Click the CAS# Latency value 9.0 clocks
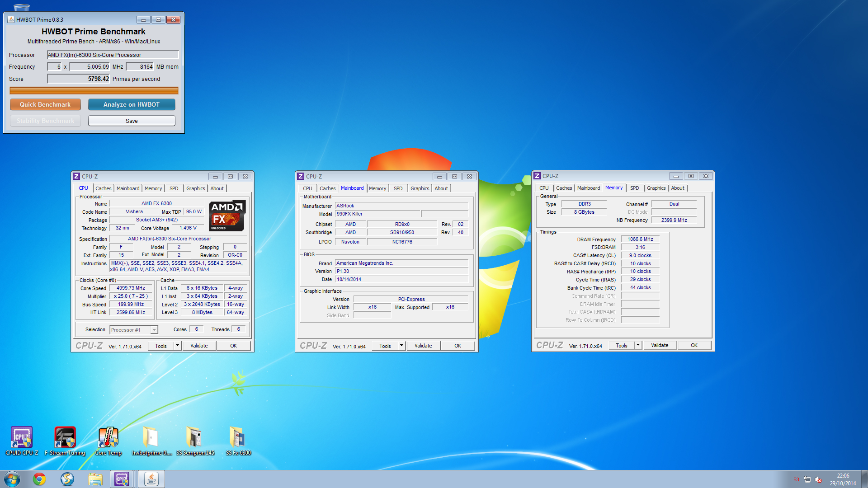The width and height of the screenshot is (868, 488). pos(640,255)
